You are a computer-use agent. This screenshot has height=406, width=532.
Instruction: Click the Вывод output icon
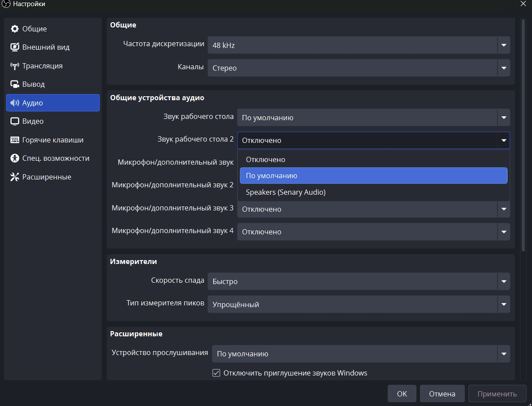[15, 84]
